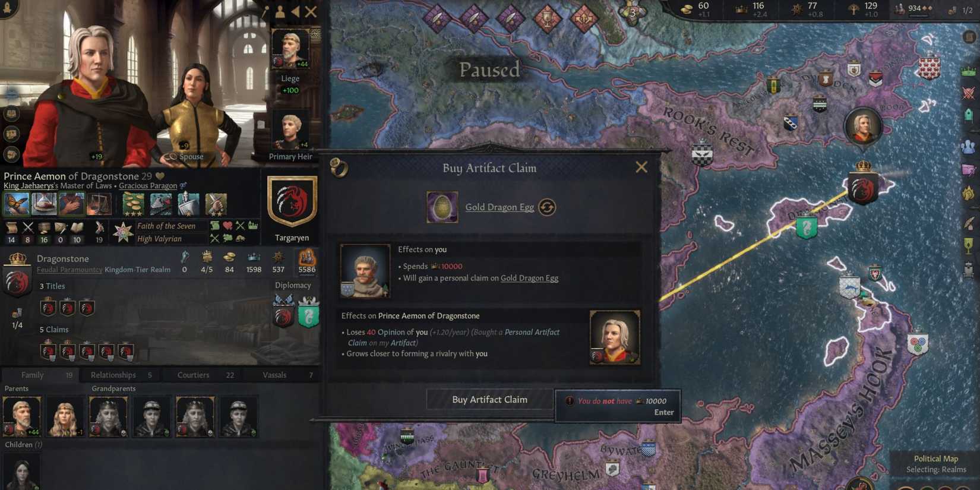The height and width of the screenshot is (490, 980).
Task: Select the Liege portrait
Action: 290,48
